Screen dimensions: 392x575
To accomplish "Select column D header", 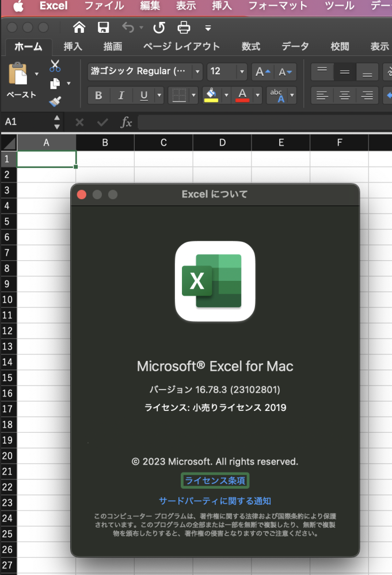I will 222,143.
